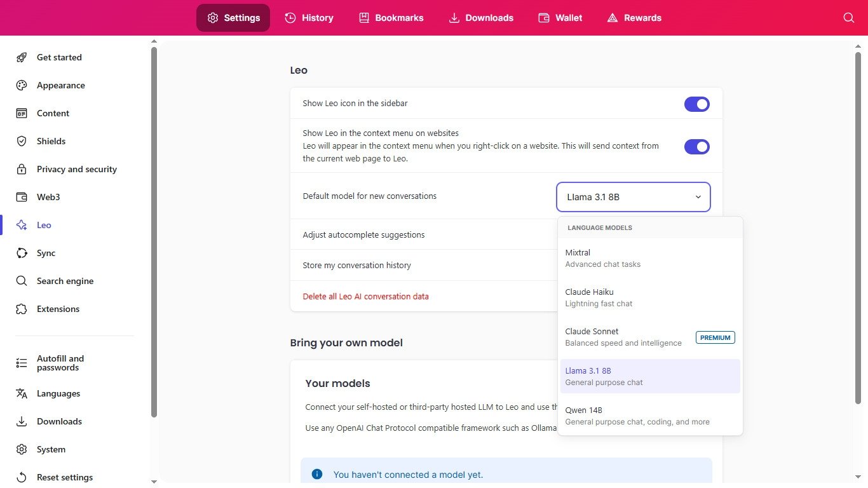Viewport: 868px width, 488px height.
Task: Open Autofill and passwords section
Action: (60, 363)
